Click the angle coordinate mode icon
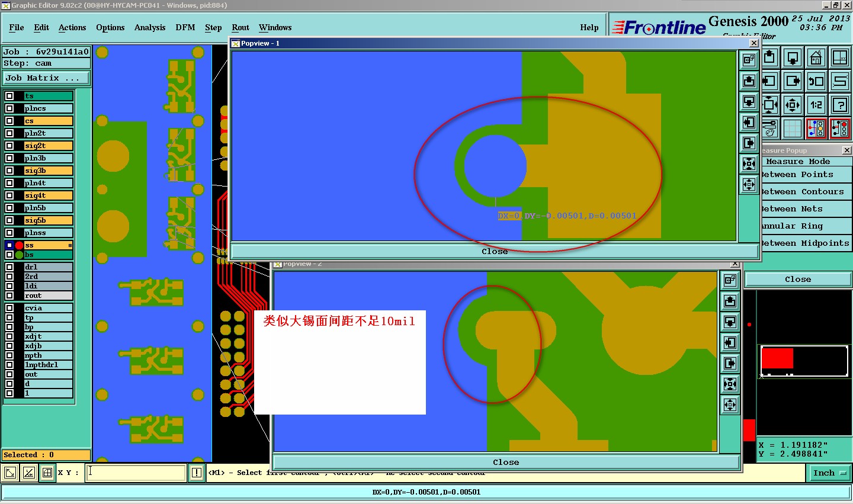853x504 pixels. point(29,473)
